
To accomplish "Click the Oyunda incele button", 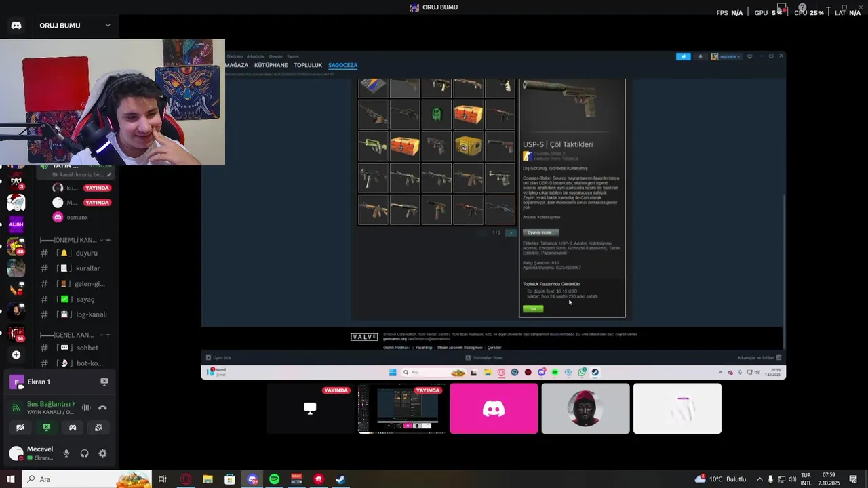I will pos(540,232).
